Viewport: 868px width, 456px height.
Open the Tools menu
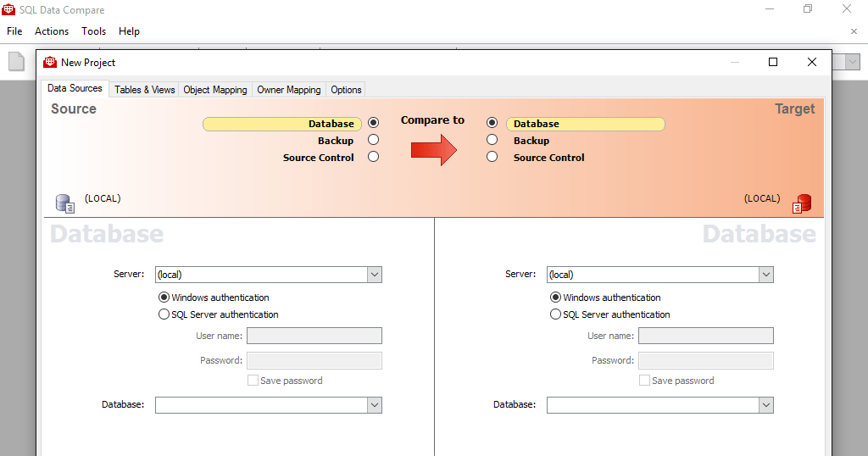tap(94, 31)
